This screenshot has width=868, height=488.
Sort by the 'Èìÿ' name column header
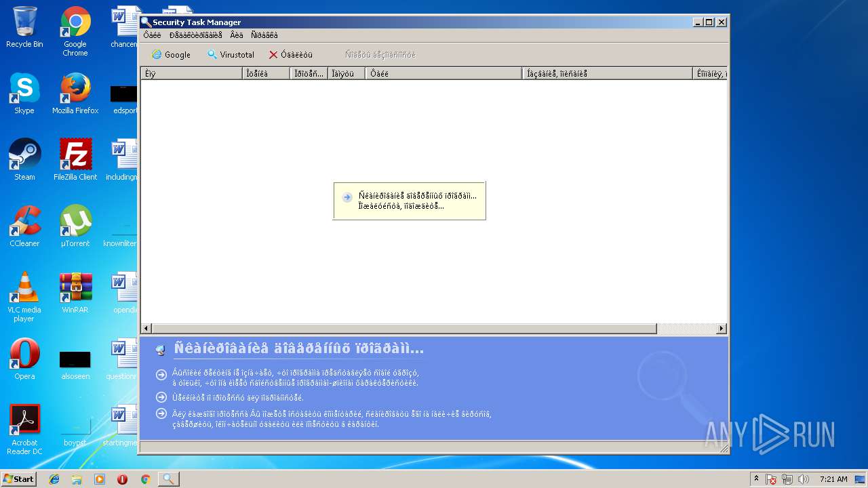click(192, 73)
